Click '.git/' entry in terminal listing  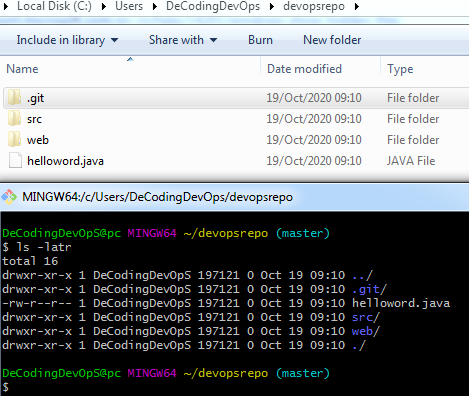click(369, 289)
